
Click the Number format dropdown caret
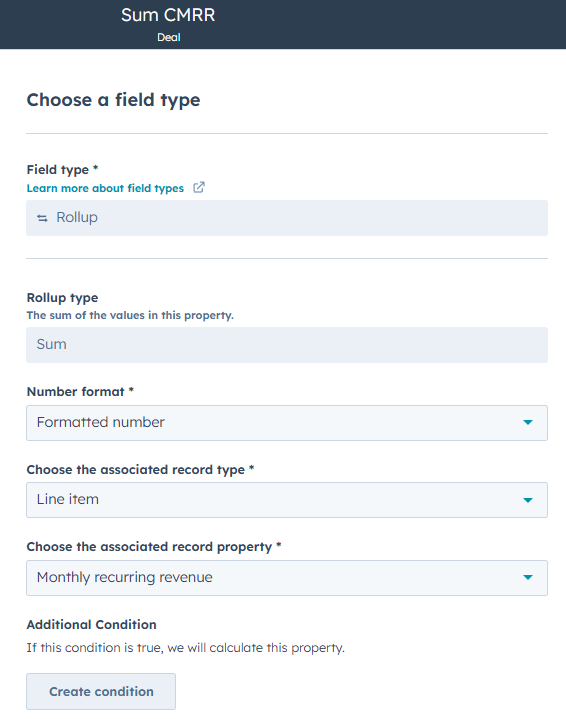point(528,422)
